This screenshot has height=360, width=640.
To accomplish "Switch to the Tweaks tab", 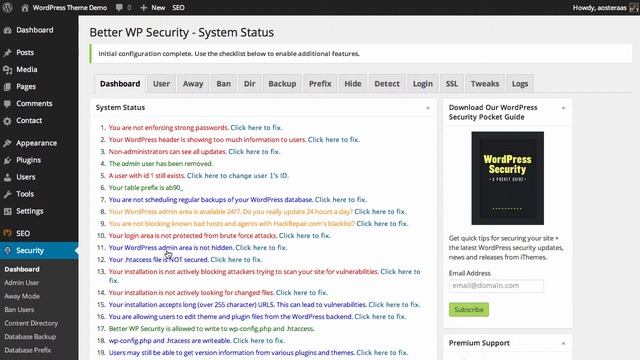I will (485, 84).
